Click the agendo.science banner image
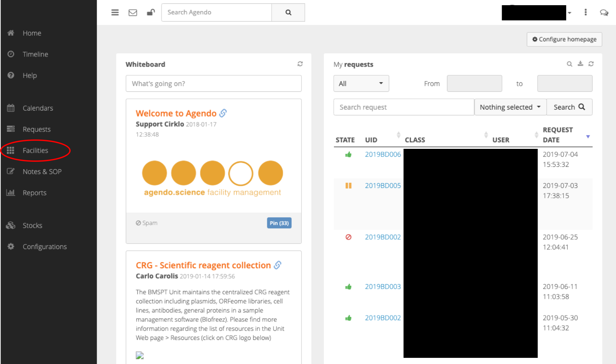 tap(212, 178)
